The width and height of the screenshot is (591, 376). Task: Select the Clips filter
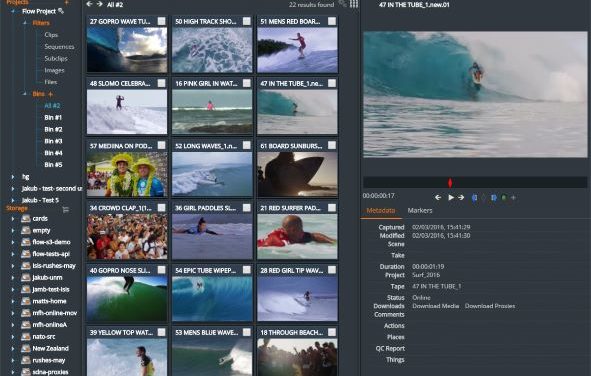[x=51, y=35]
